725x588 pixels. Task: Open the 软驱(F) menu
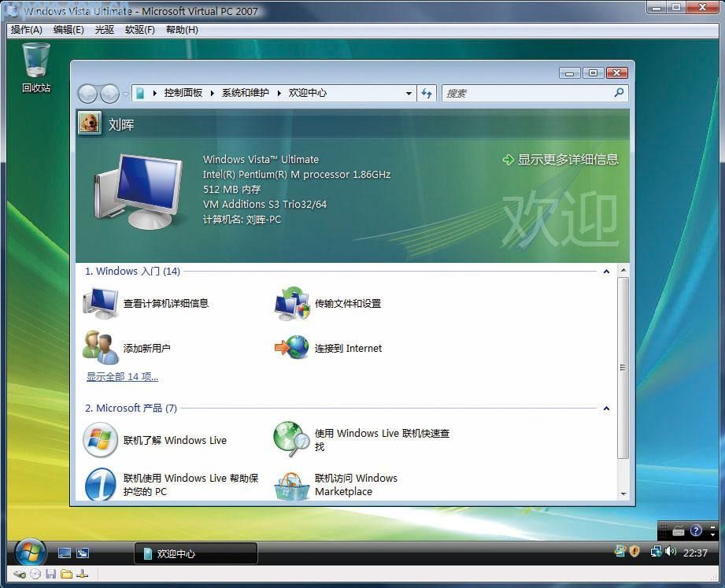[x=139, y=30]
